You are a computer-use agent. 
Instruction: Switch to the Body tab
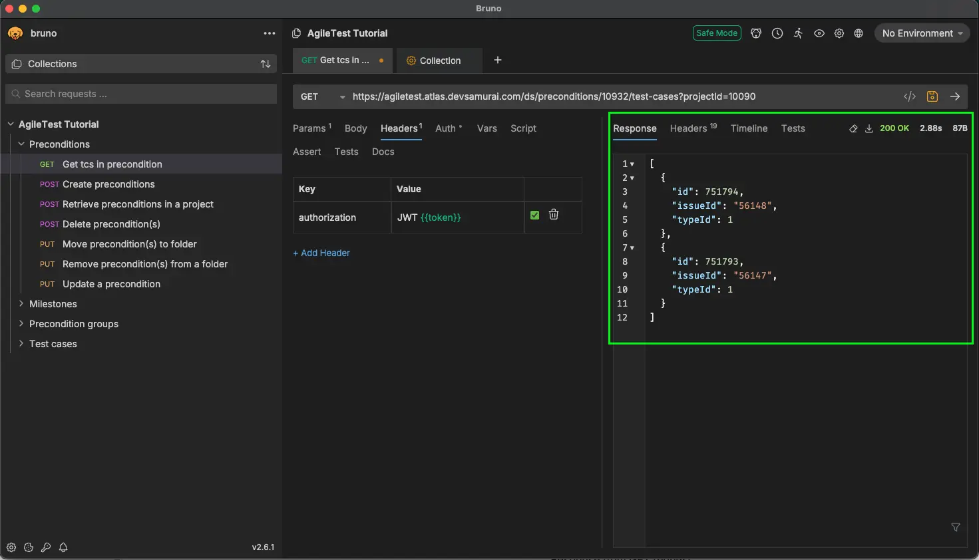pyautogui.click(x=356, y=128)
